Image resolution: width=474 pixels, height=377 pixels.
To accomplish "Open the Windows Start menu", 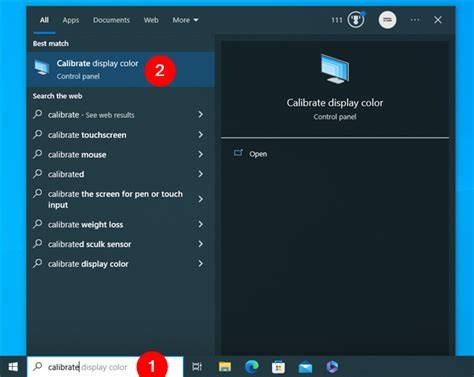I will click(13, 367).
